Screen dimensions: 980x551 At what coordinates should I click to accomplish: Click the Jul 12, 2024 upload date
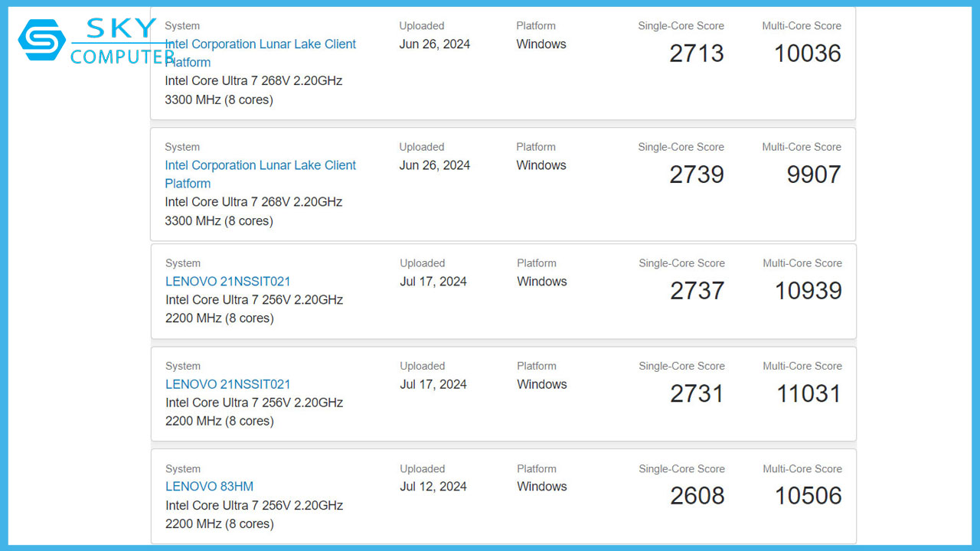(x=433, y=487)
